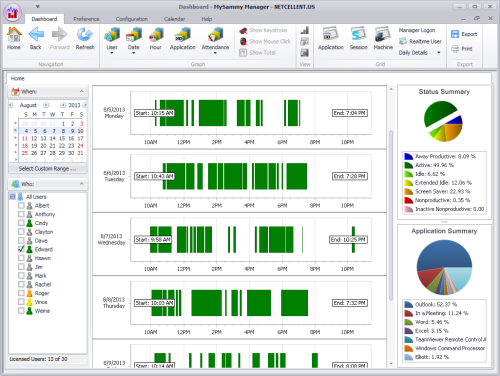Check the Albert user checkbox
Image resolution: width=500 pixels, height=376 pixels.
pyautogui.click(x=21, y=205)
